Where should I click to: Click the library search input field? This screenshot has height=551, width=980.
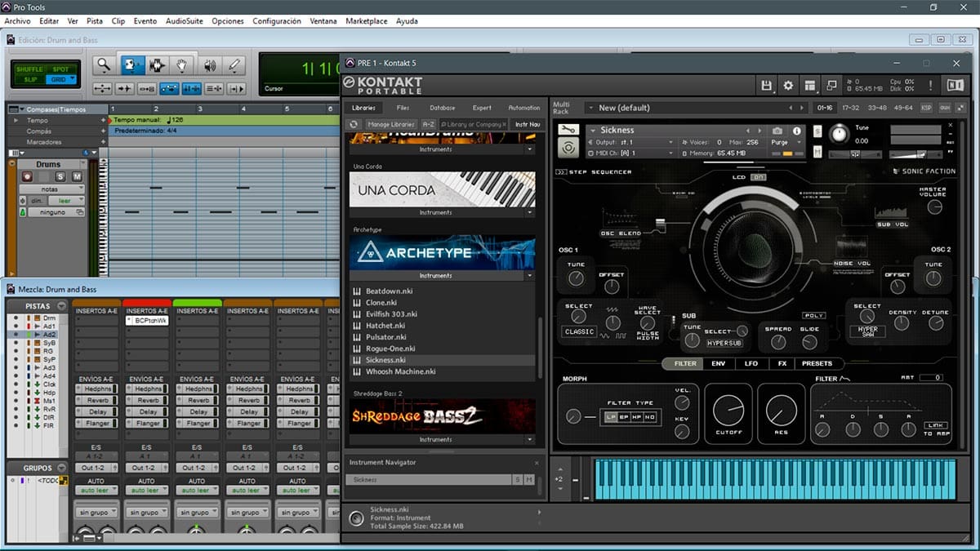click(475, 124)
